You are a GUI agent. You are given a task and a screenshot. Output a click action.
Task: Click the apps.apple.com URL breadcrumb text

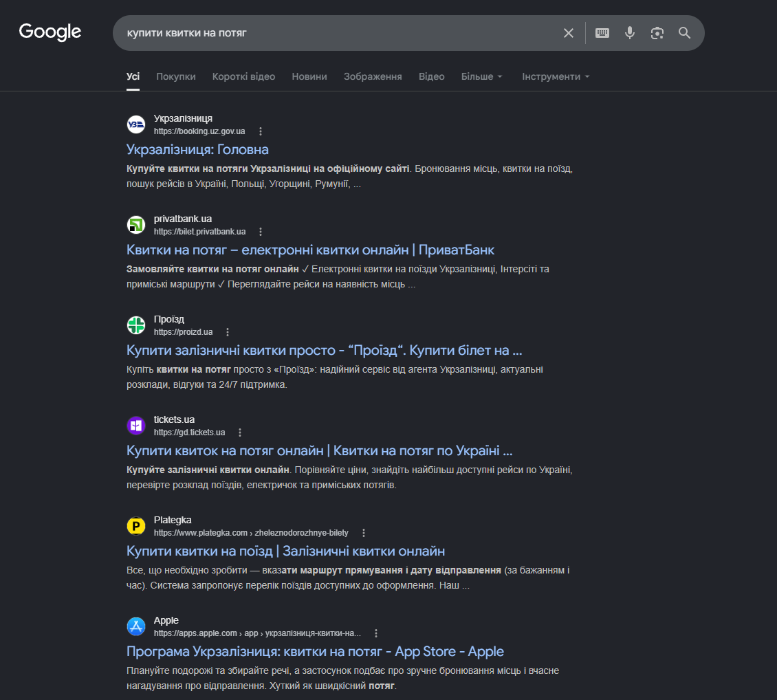point(257,633)
